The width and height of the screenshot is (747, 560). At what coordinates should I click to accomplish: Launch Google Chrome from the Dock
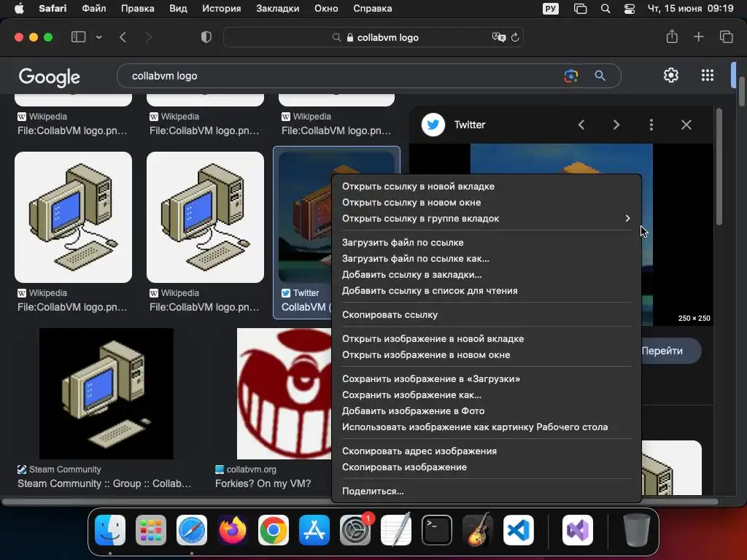click(x=274, y=530)
